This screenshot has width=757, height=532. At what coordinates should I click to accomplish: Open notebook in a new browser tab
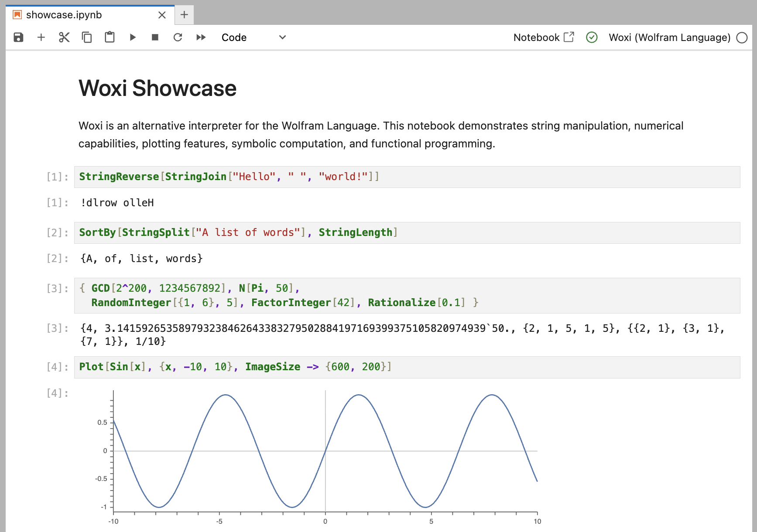tap(569, 38)
